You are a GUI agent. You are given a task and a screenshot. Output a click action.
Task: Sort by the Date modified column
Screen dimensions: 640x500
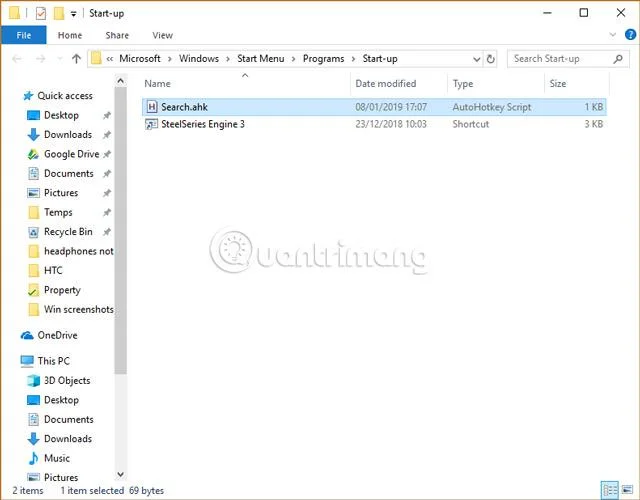pyautogui.click(x=386, y=84)
